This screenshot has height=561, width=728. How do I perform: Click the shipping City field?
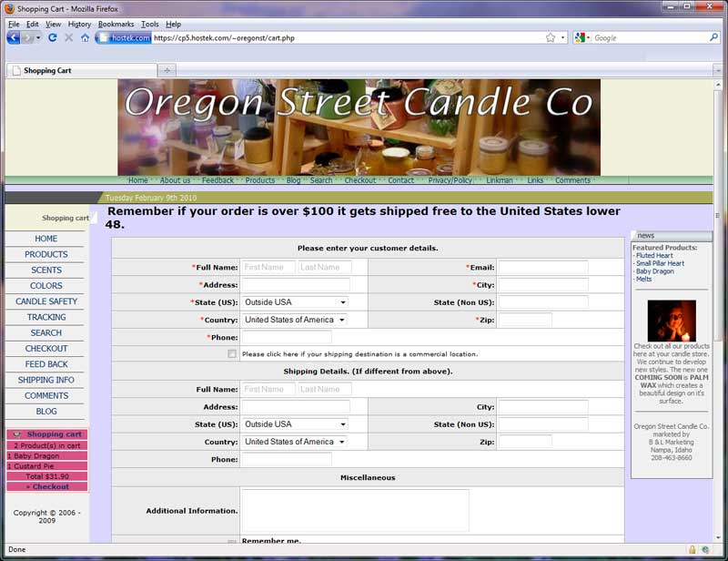click(x=543, y=407)
